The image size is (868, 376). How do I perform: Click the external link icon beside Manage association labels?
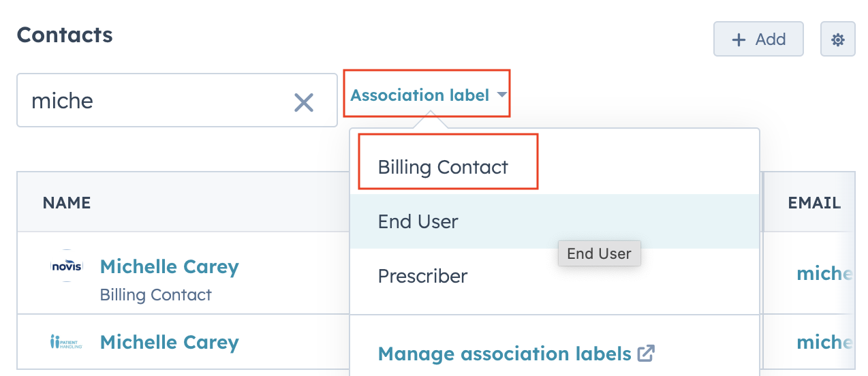pos(645,354)
